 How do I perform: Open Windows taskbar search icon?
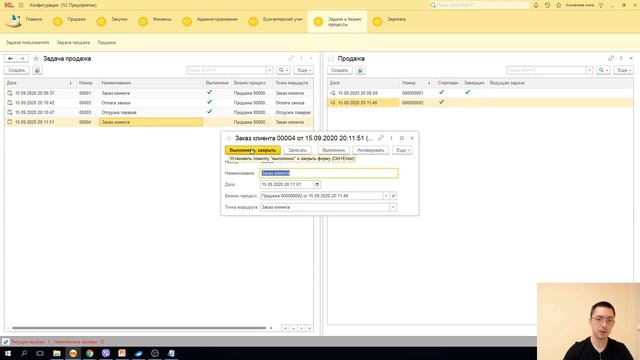click(24, 353)
